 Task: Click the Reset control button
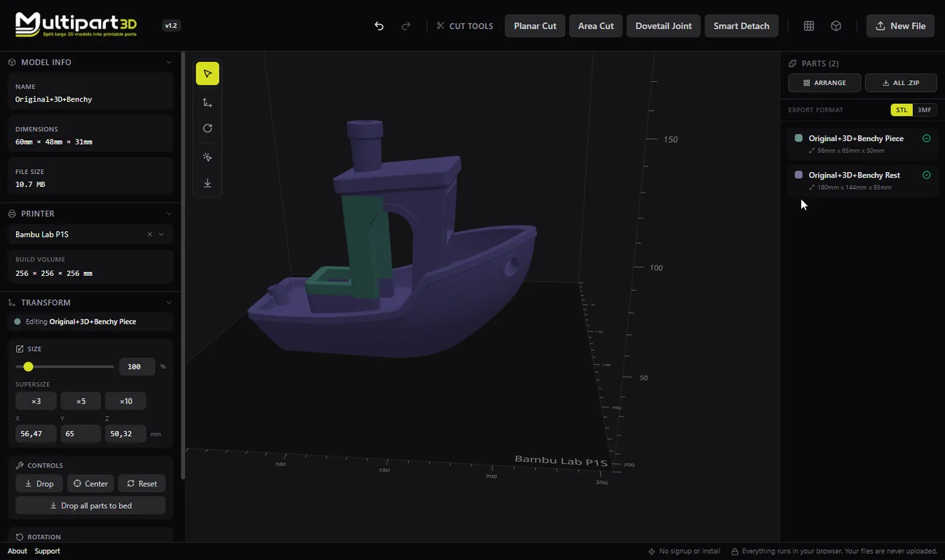[x=142, y=484]
